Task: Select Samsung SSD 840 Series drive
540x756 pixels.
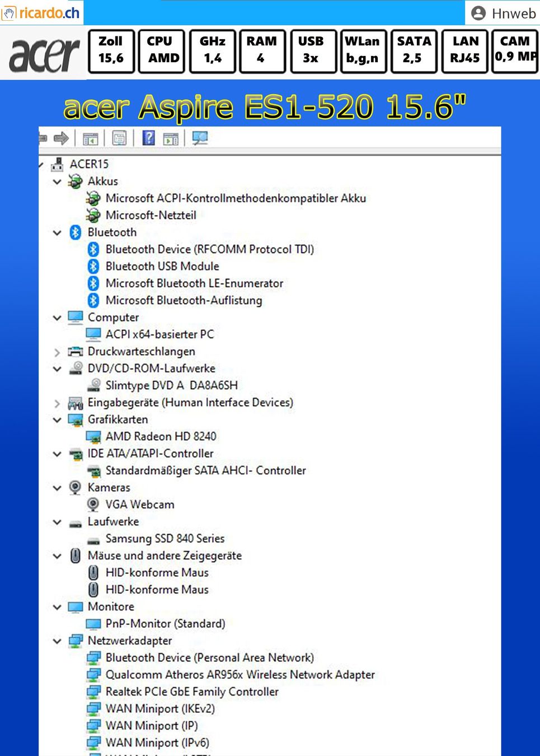Action: coord(165,539)
